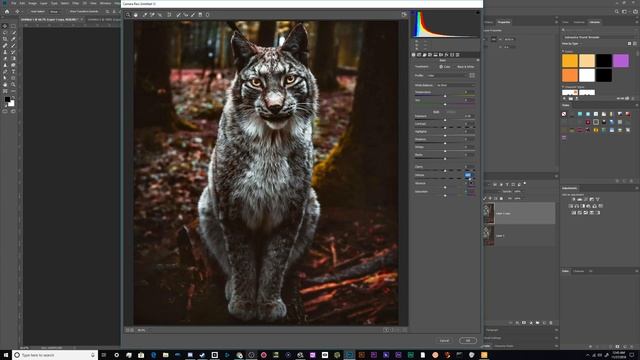Open the Effects panel tab icon
This screenshot has height=360, width=640.
tap(447, 55)
